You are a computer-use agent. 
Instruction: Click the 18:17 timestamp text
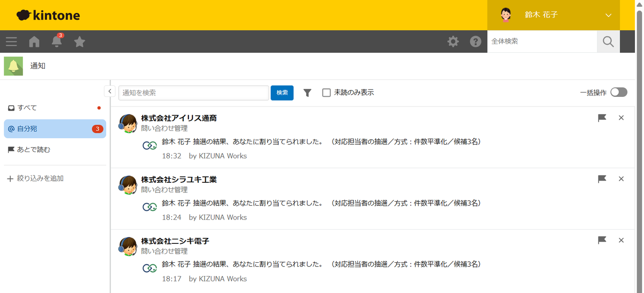172,279
